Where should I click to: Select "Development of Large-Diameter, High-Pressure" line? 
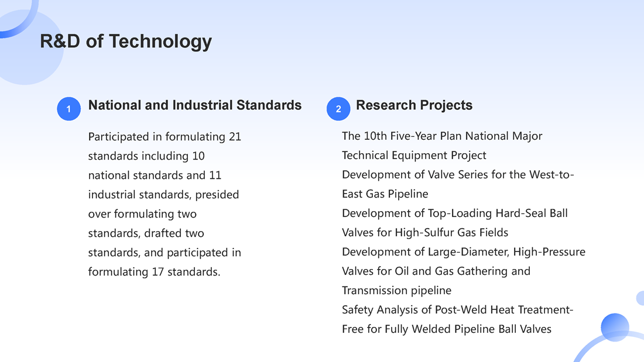click(x=463, y=252)
